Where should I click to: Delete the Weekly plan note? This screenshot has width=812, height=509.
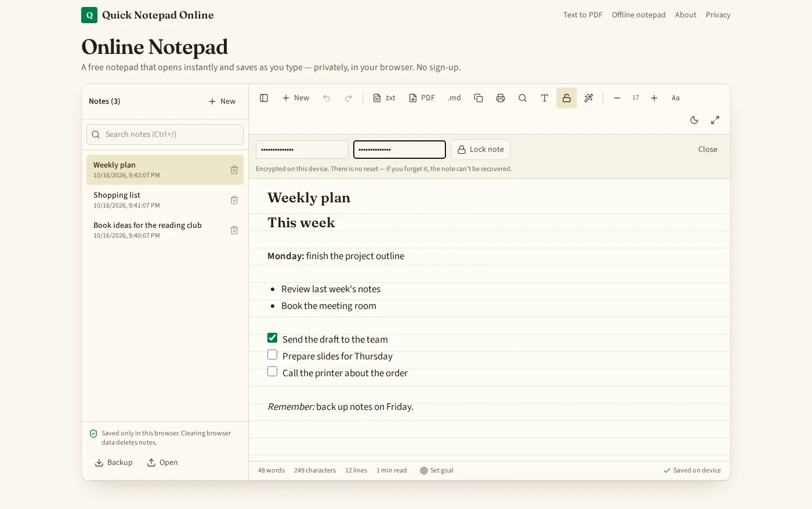tap(234, 170)
